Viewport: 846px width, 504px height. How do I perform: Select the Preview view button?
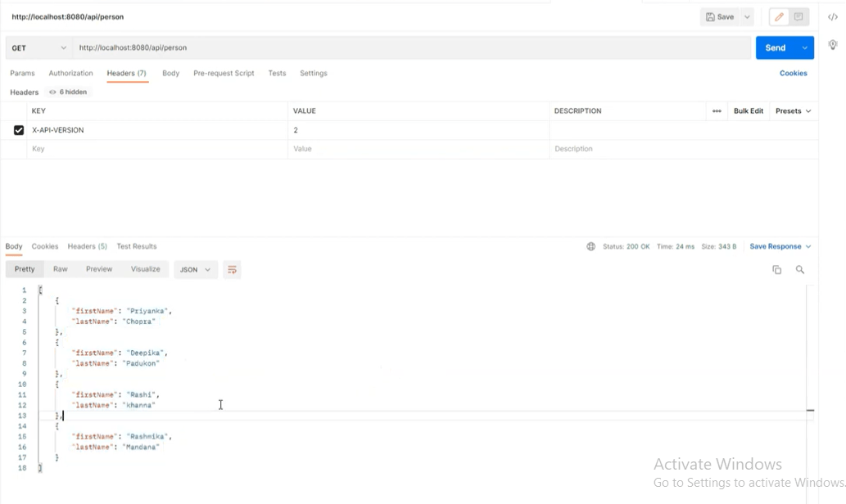pyautogui.click(x=99, y=269)
